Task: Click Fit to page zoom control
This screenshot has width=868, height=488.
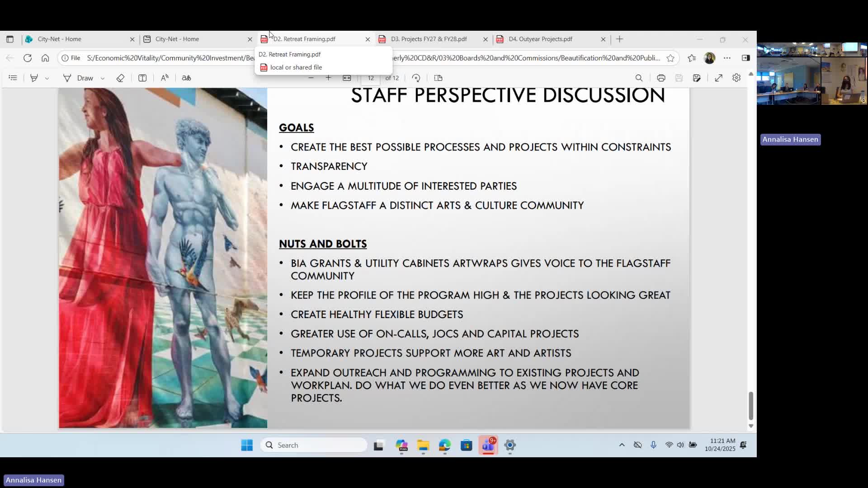Action: tap(347, 78)
